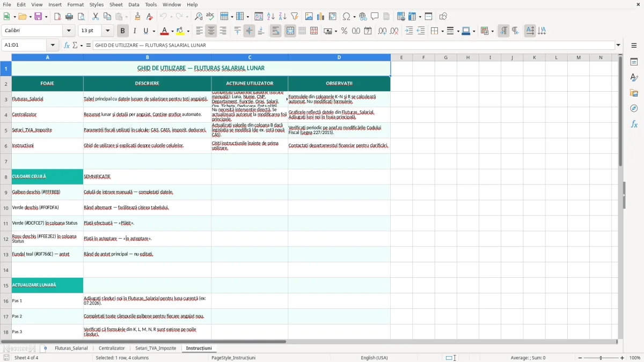This screenshot has height=362, width=644.
Task: Open the Data menu
Action: point(134,4)
